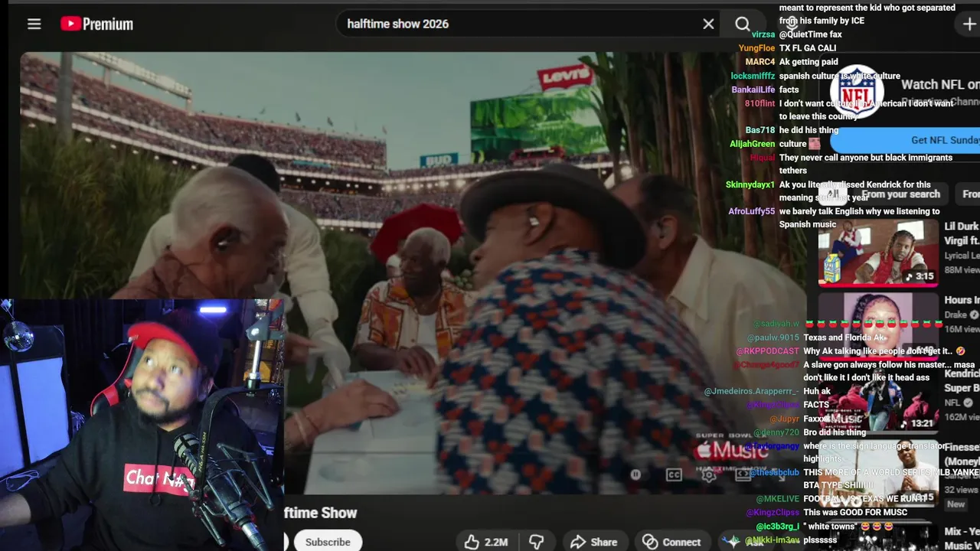Click chat username @MKELIVE
This screenshot has width=980, height=551.
pos(777,500)
